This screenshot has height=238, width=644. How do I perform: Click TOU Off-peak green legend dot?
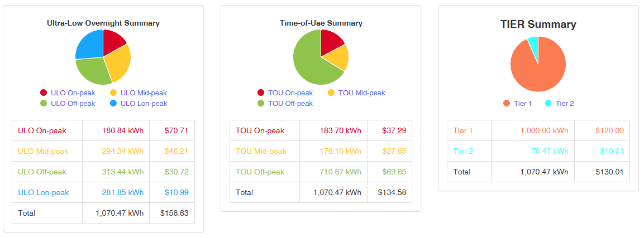coord(261,104)
